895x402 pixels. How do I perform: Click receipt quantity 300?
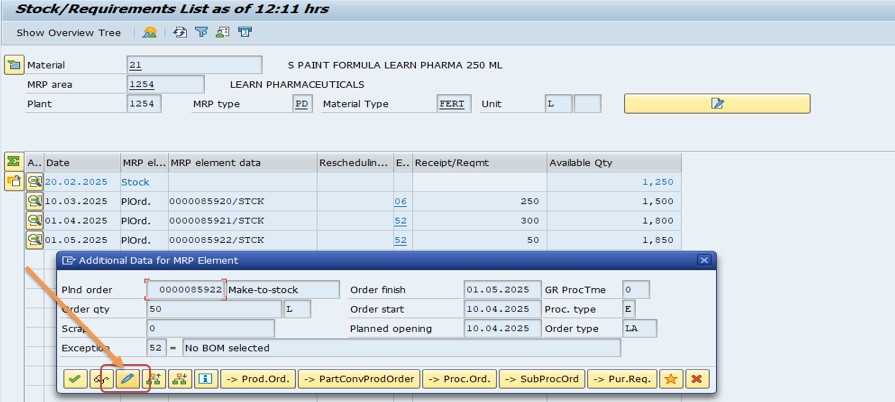530,220
